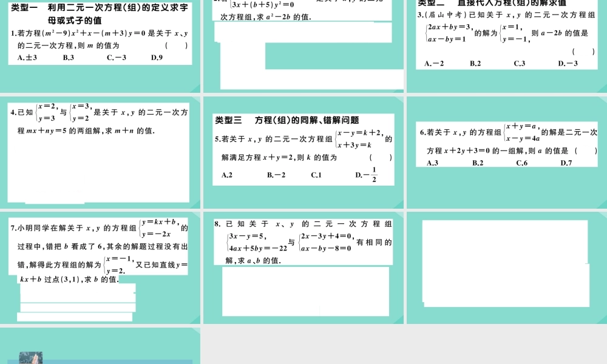The height and width of the screenshot is (364, 607).
Task: Click the heading 类型一 利用二元一次方程(组)的定义求字母或式子的值
Action: (x=100, y=13)
